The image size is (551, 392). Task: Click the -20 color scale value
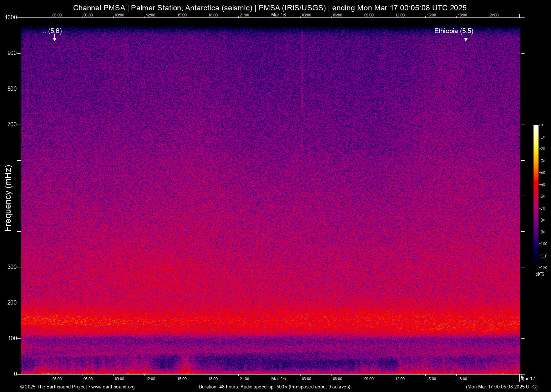(x=542, y=149)
